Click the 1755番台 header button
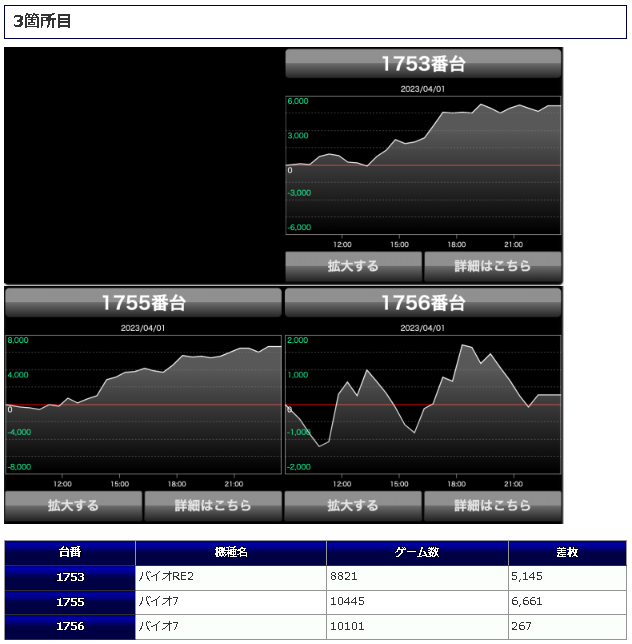 (143, 303)
